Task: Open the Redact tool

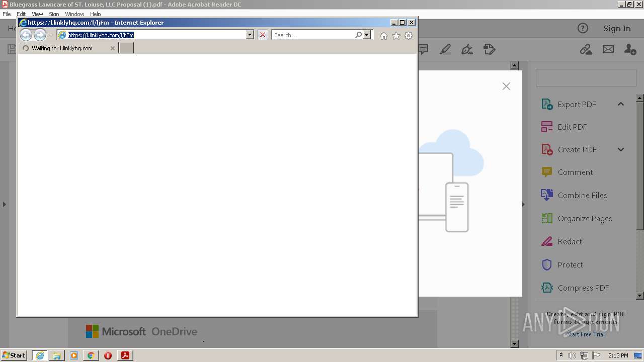Action: (569, 241)
